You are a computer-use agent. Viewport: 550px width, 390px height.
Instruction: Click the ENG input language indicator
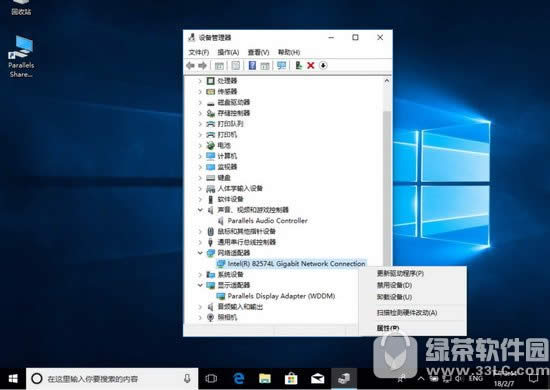[475, 379]
